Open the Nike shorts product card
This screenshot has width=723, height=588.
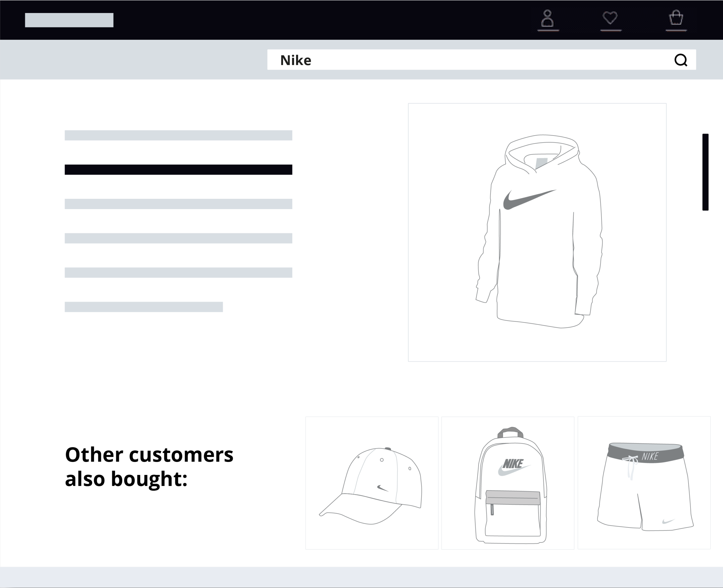[644, 483]
